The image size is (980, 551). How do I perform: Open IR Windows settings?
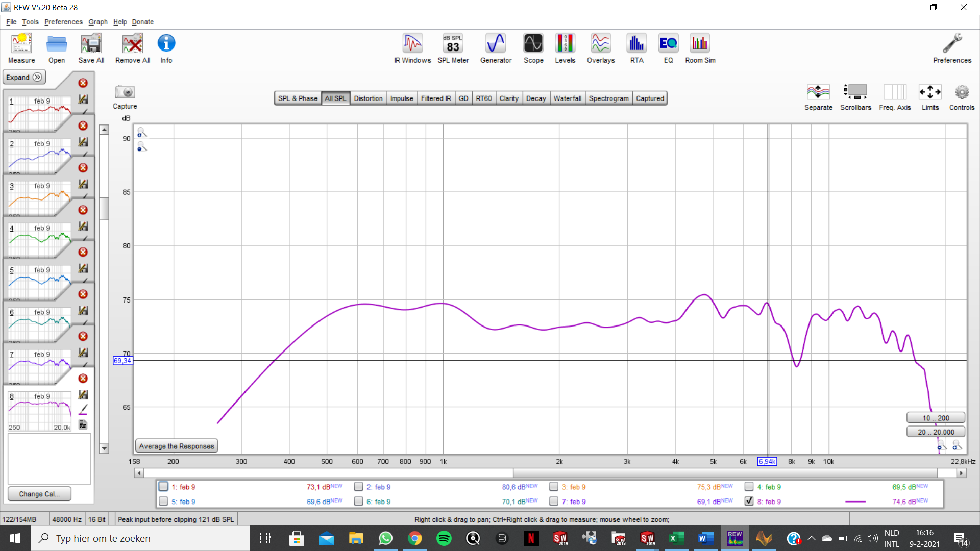coord(412,48)
